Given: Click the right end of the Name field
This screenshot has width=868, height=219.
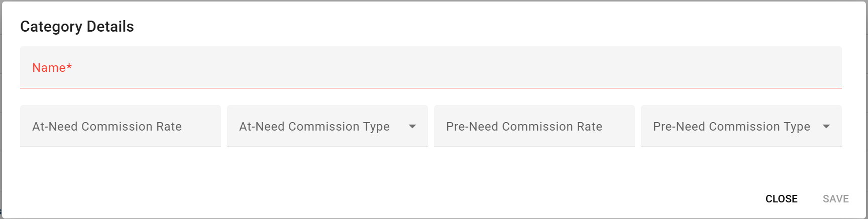Looking at the screenshot, I should tap(824, 68).
